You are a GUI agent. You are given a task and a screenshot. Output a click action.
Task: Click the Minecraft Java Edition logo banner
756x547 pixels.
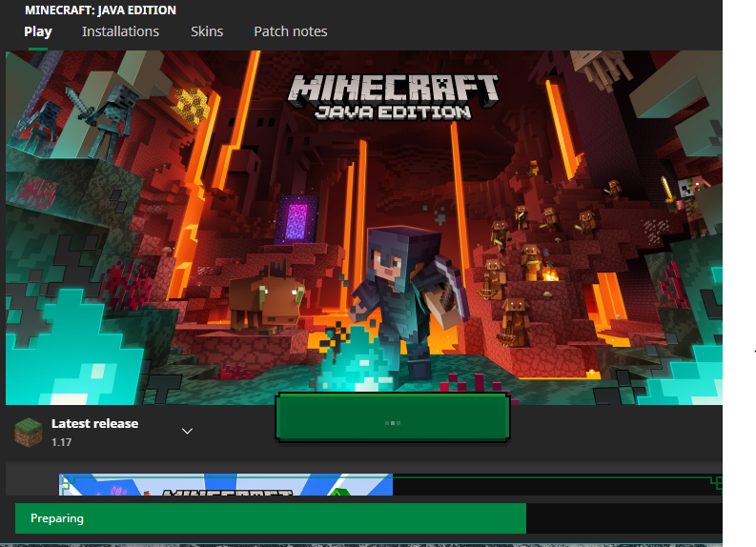pyautogui.click(x=394, y=96)
